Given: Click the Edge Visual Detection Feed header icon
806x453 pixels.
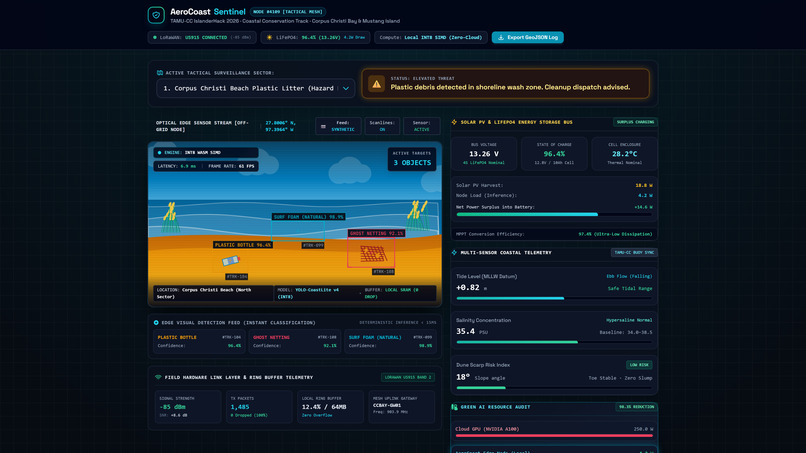Looking at the screenshot, I should coord(156,323).
